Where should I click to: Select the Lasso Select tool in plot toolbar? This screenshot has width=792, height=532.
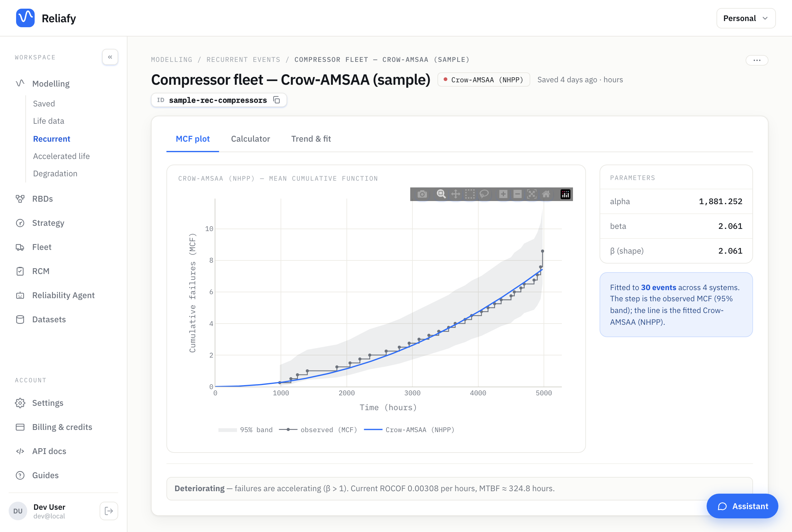[484, 194]
